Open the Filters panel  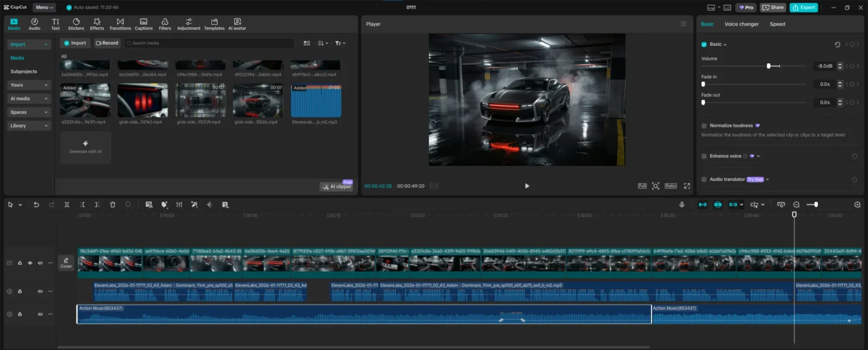(x=165, y=24)
